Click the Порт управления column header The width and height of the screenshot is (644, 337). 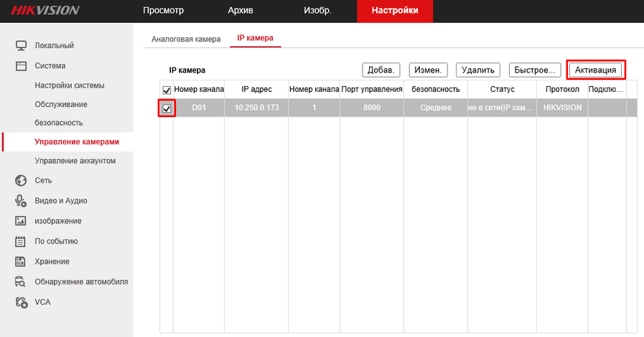(x=372, y=89)
